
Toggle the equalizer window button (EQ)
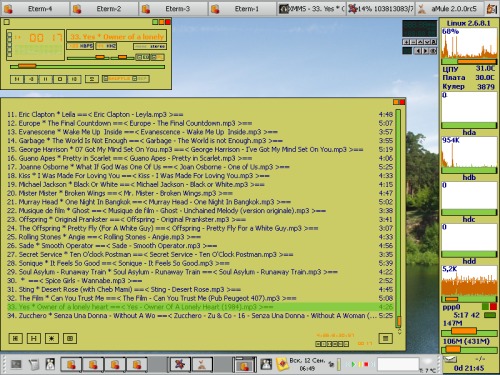tap(143, 57)
